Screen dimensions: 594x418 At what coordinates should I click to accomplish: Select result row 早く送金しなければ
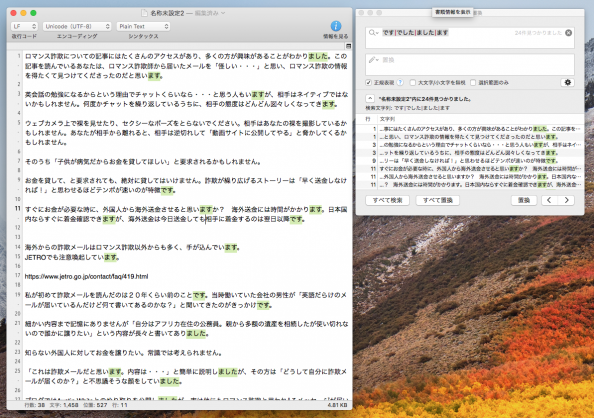coord(470,161)
